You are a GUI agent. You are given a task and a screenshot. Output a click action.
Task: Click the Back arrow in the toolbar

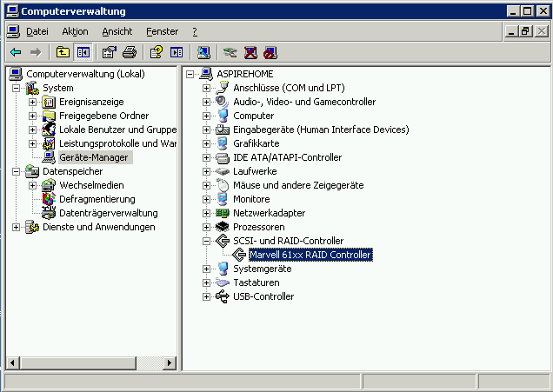click(15, 52)
